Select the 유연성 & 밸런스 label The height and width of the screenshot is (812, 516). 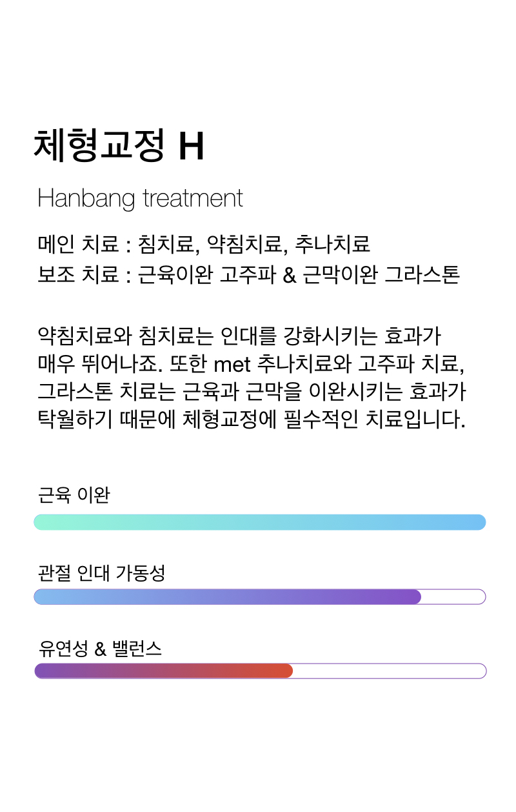tap(99, 648)
